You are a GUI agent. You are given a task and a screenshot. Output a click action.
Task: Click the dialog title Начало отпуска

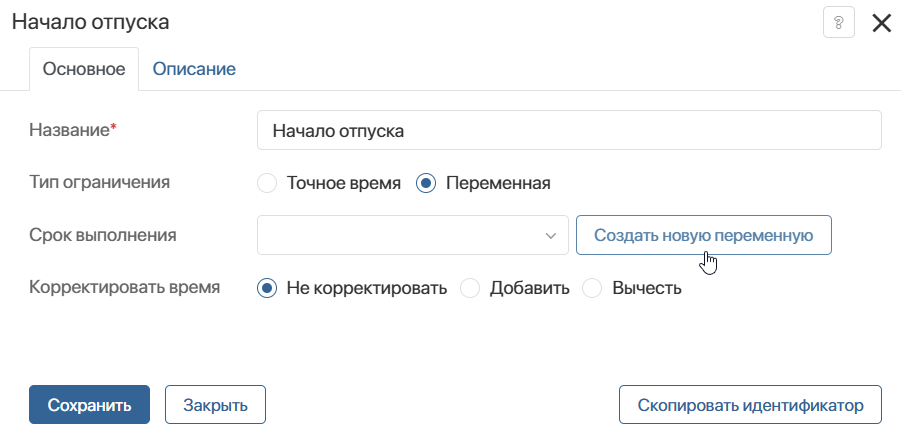pyautogui.click(x=91, y=22)
